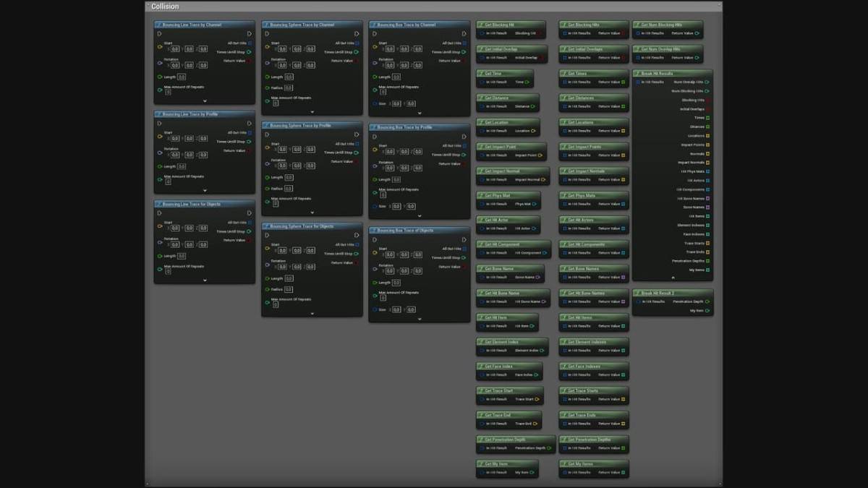Click Return Value pin on Get Num Blocking Hits

tap(697, 33)
